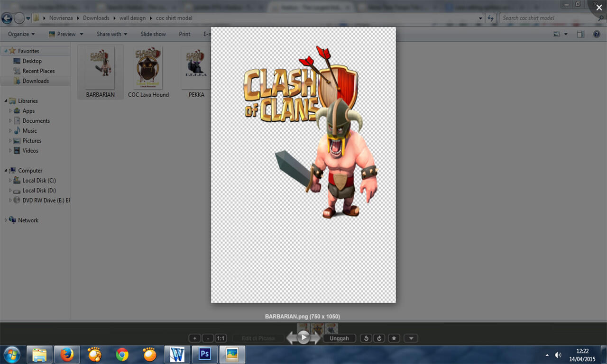The width and height of the screenshot is (607, 364).
Task: Change the view with the Explorer view icon
Action: [557, 34]
